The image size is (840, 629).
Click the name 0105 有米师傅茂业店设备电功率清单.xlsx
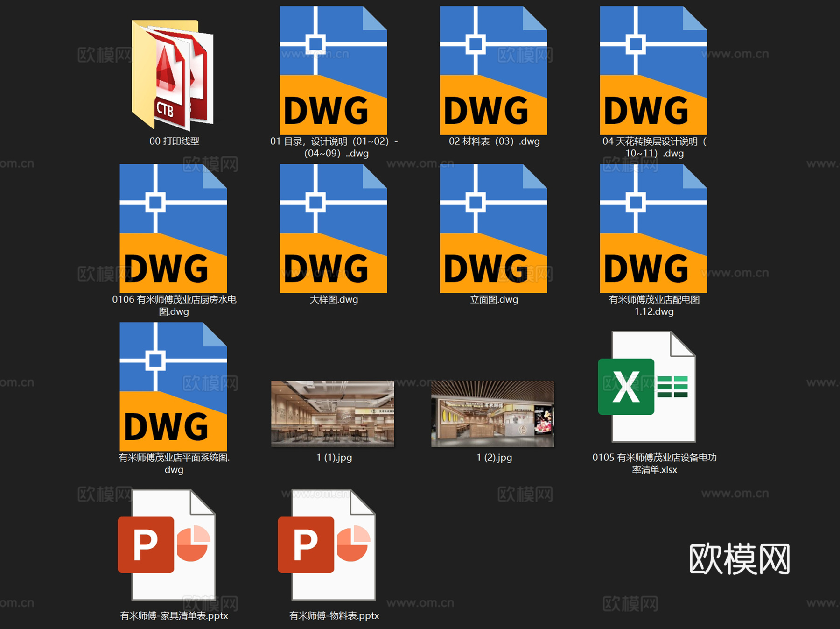654,463
